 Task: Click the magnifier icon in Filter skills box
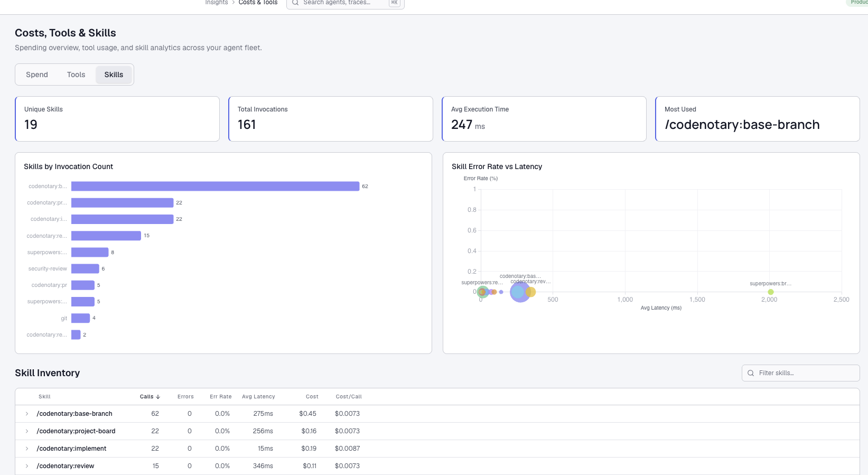[751, 373]
